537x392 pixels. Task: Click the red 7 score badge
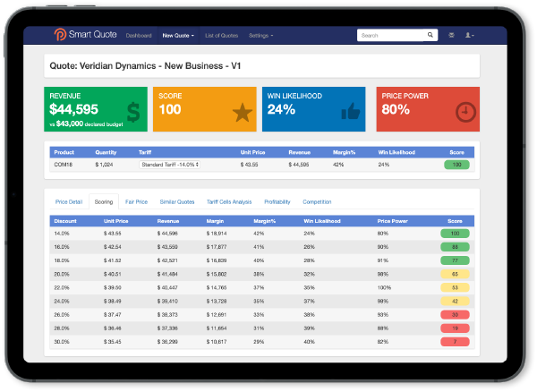coord(455,342)
